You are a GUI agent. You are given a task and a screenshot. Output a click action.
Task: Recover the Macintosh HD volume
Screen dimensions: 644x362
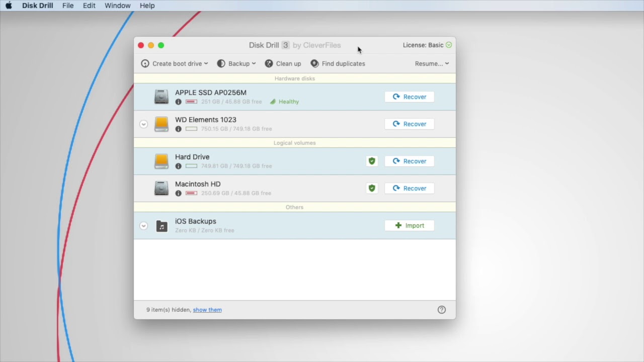pos(409,188)
